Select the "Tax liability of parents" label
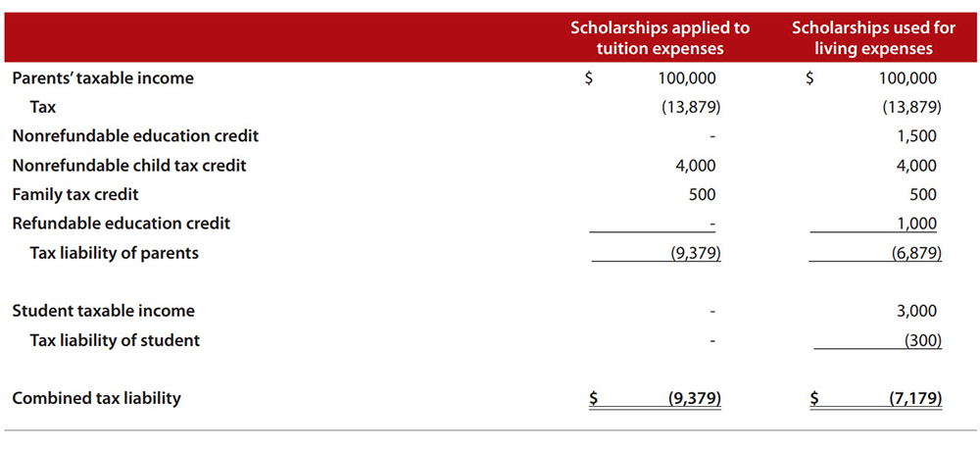Viewport: 980px width, 452px height. pos(115,253)
